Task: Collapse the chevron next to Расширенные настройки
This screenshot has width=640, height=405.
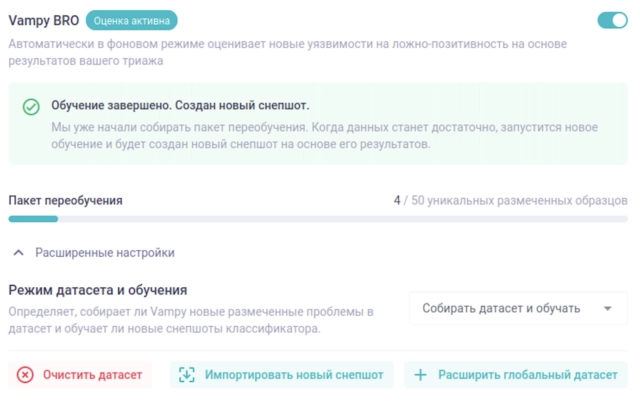Action: (19, 253)
